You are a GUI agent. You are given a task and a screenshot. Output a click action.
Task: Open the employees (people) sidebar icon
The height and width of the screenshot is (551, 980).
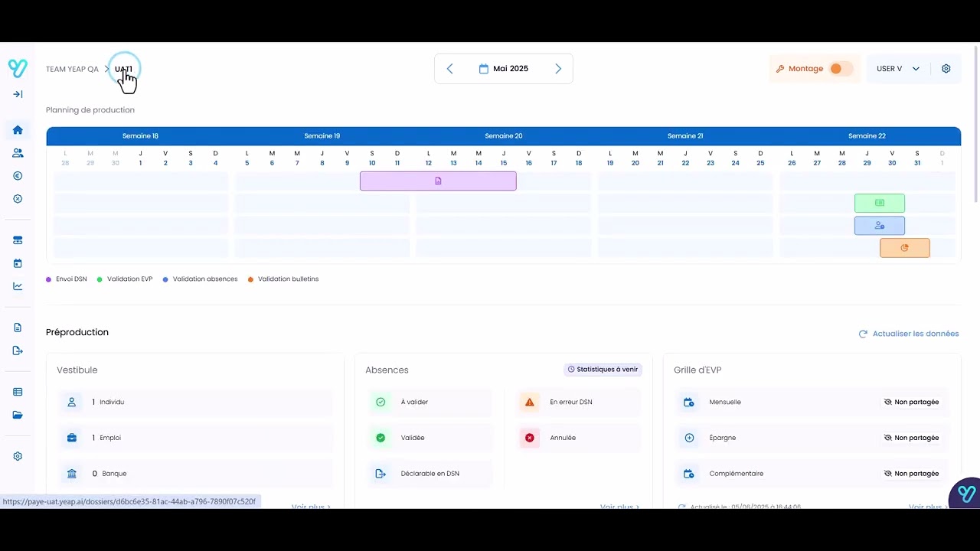pyautogui.click(x=18, y=153)
